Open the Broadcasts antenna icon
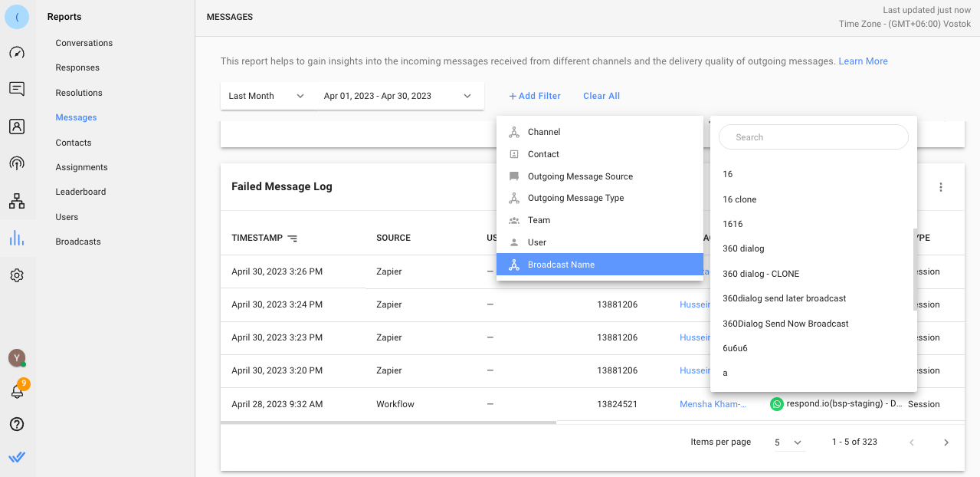Screen dimensions: 980x477 [17, 163]
